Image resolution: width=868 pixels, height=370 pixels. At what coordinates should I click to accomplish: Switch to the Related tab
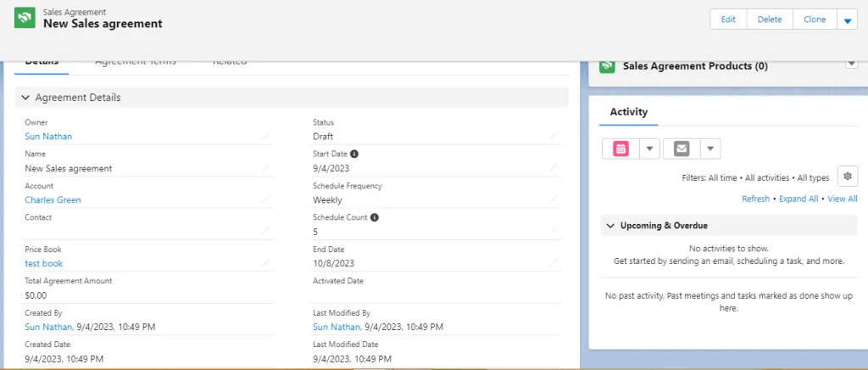coord(230,61)
